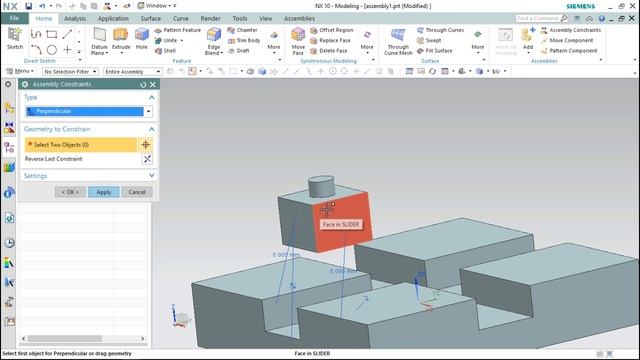Click the Swept surface tool
Image resolution: width=640 pixels, height=360 pixels.
pyautogui.click(x=429, y=40)
